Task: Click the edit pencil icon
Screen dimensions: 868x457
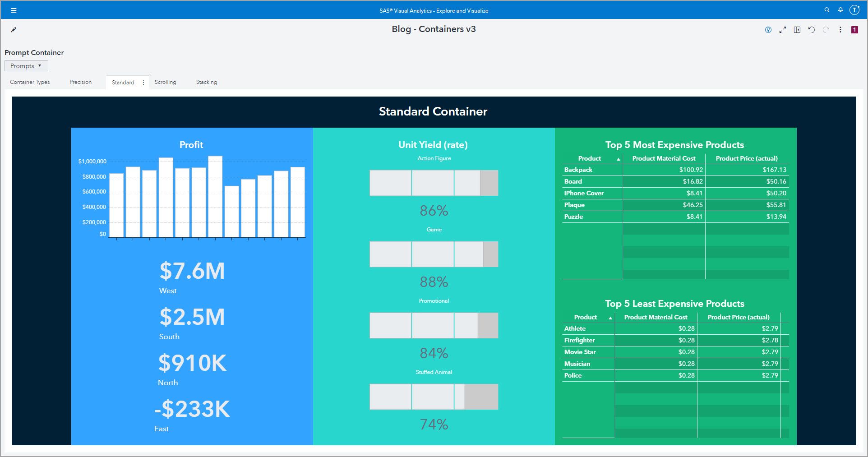Action: 14,29
